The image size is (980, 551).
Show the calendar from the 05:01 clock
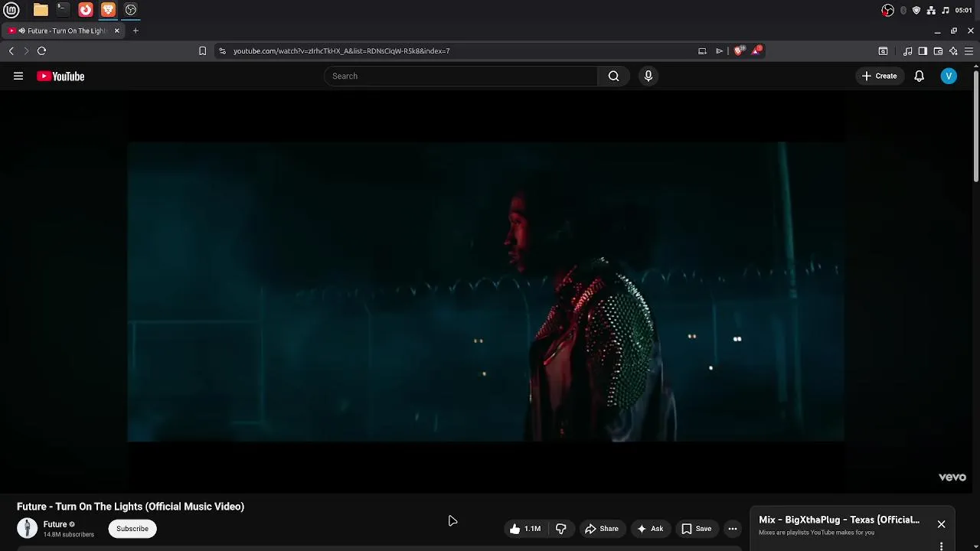point(964,10)
